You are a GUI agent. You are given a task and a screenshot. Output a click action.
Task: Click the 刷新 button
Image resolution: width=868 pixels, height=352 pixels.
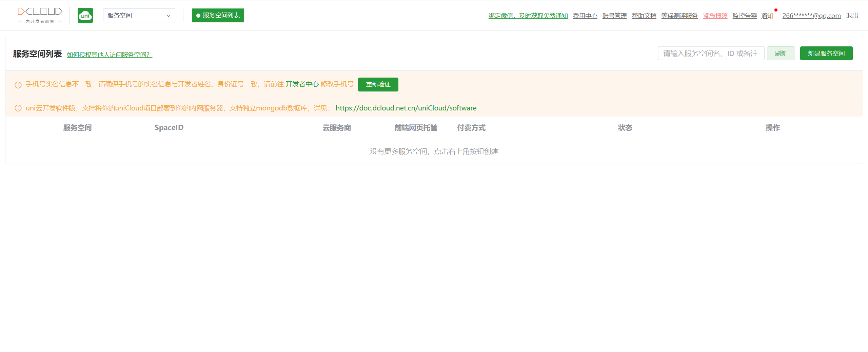point(781,54)
